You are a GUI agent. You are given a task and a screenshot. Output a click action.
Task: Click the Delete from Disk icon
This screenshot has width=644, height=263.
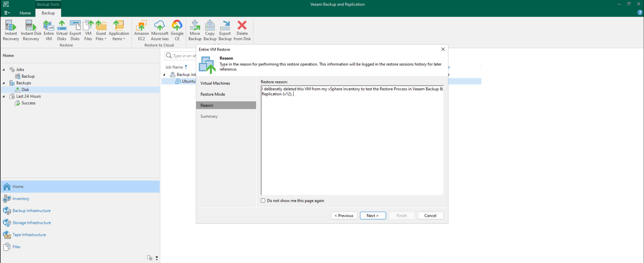(x=242, y=30)
